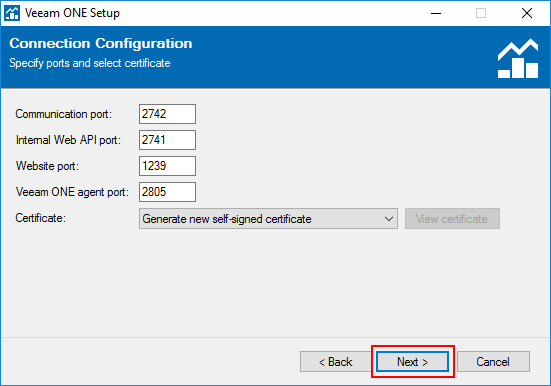Click the Communication port label
Viewport: 551px width, 386px height.
click(x=64, y=114)
